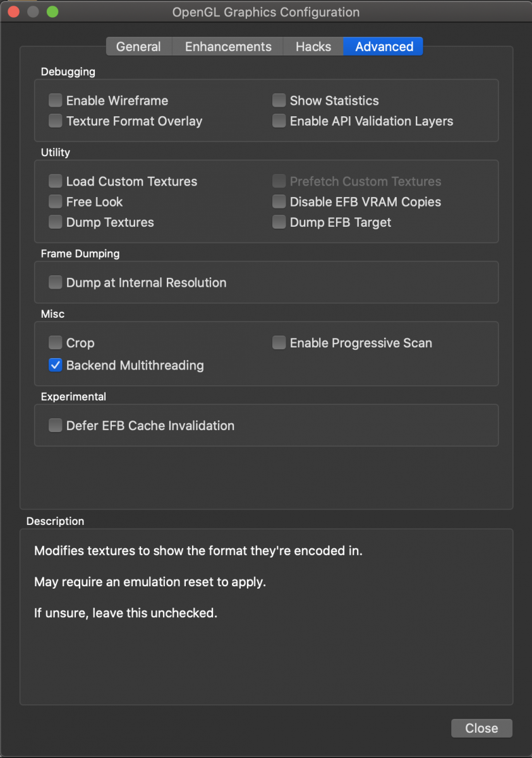This screenshot has height=758, width=532.
Task: Check the Dump Textures option
Action: (56, 222)
